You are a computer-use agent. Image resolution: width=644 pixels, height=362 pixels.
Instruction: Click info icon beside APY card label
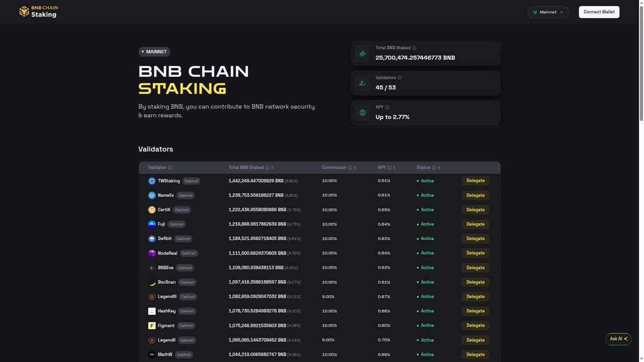pyautogui.click(x=387, y=107)
